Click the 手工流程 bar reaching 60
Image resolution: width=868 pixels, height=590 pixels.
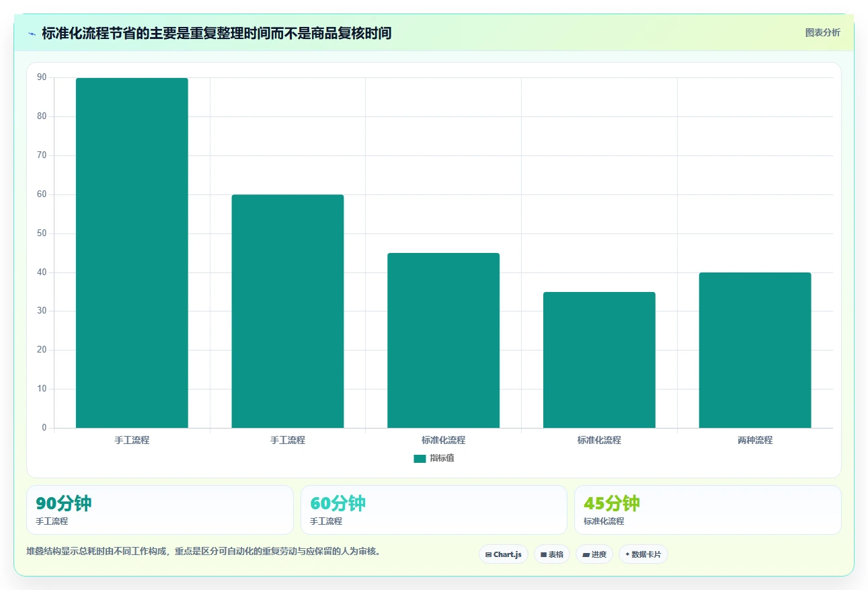(288, 311)
